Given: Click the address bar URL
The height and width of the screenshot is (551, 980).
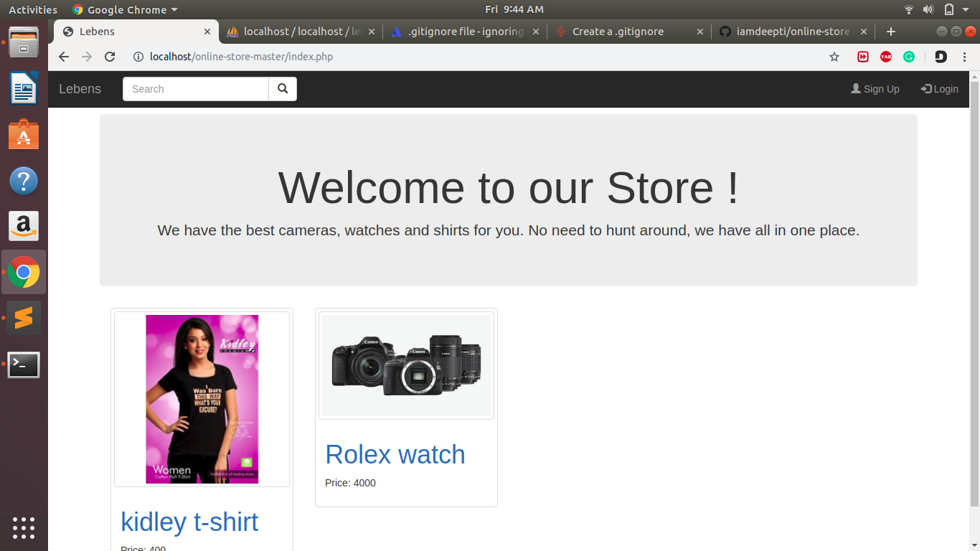Looking at the screenshot, I should click(x=241, y=57).
